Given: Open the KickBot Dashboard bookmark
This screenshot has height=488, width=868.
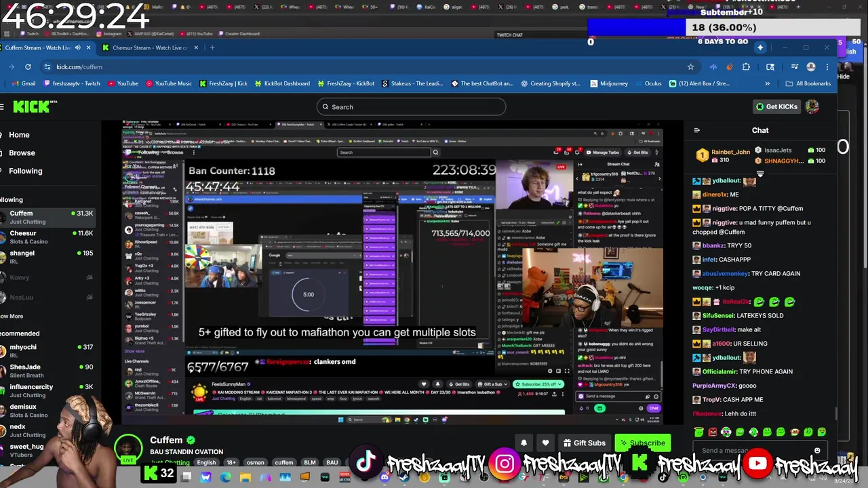Looking at the screenshot, I should click(x=281, y=83).
